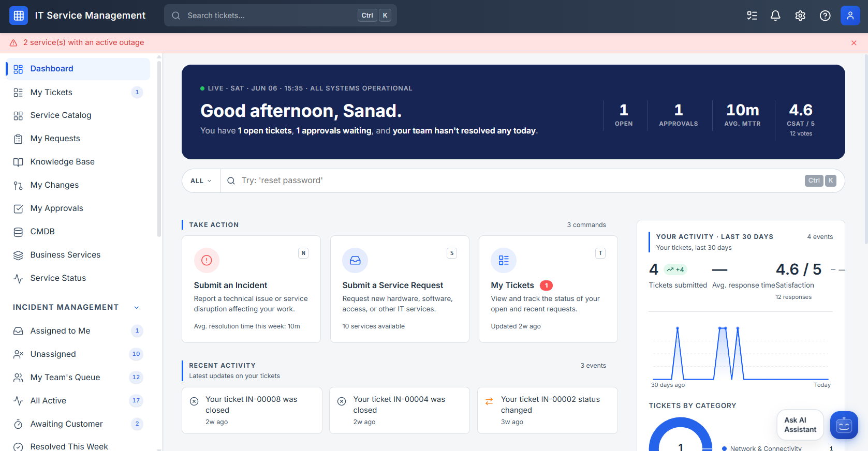Click the My Tickets list icon in card
The image size is (868, 451).
(x=504, y=261)
